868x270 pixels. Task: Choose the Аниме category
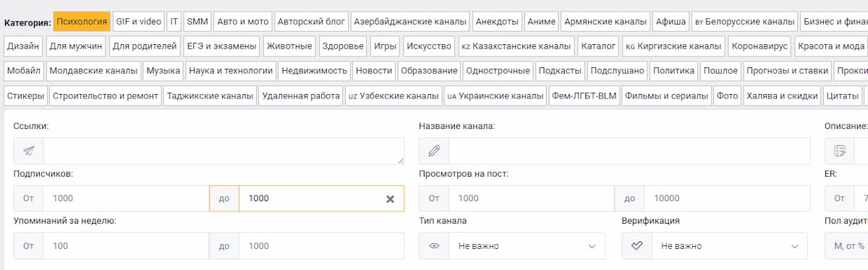(542, 22)
